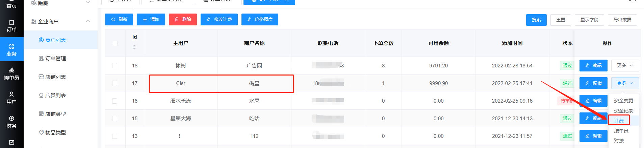Click the 通过 status tag for row 17
This screenshot has width=644, height=148.
(567, 83)
